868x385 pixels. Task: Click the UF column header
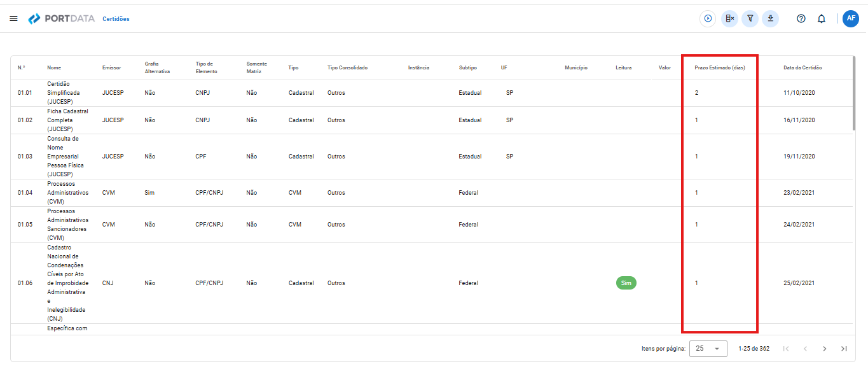click(x=504, y=67)
